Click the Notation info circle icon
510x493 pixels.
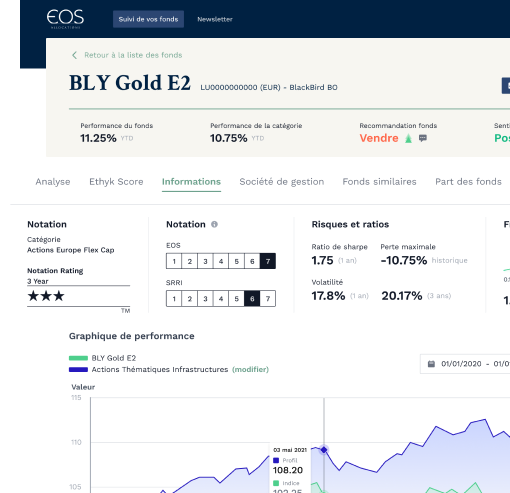[214, 224]
